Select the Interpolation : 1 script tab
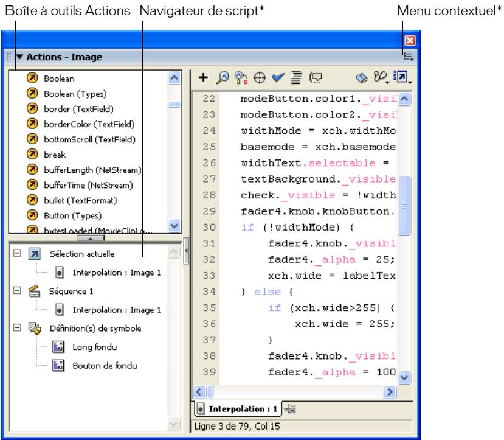This screenshot has height=440, width=504. [x=238, y=409]
